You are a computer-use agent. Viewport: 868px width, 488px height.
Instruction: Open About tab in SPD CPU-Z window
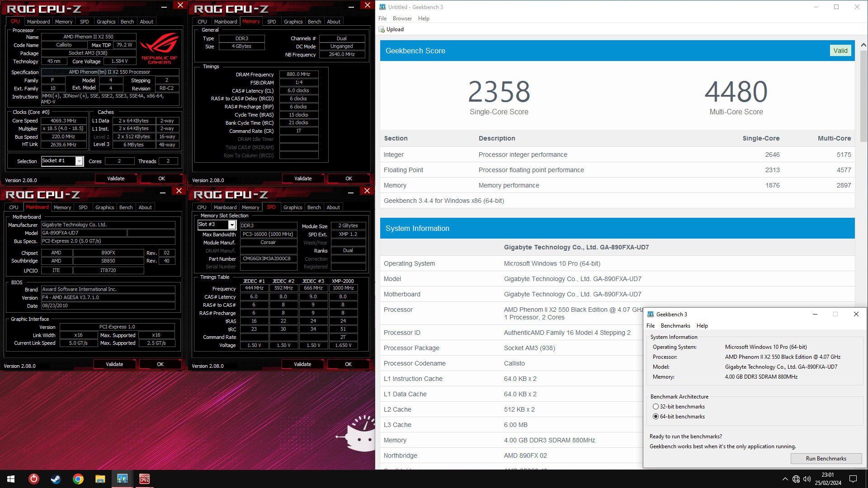pos(333,207)
